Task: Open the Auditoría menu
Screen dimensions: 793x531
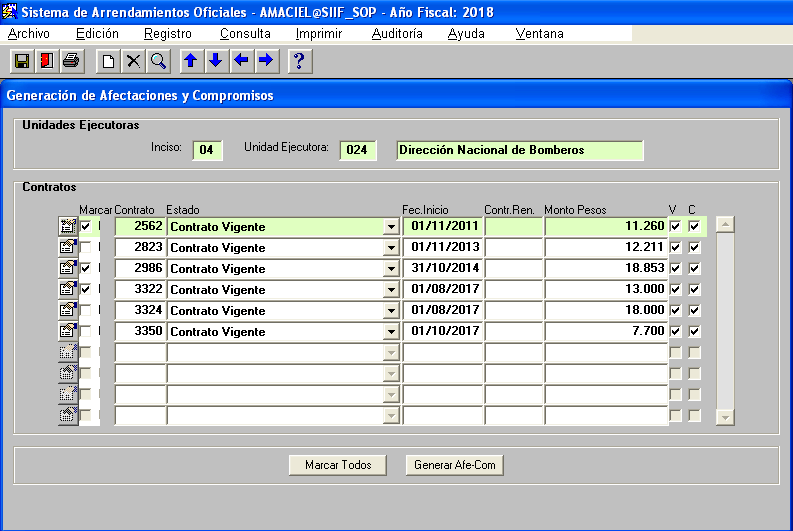Action: [397, 33]
